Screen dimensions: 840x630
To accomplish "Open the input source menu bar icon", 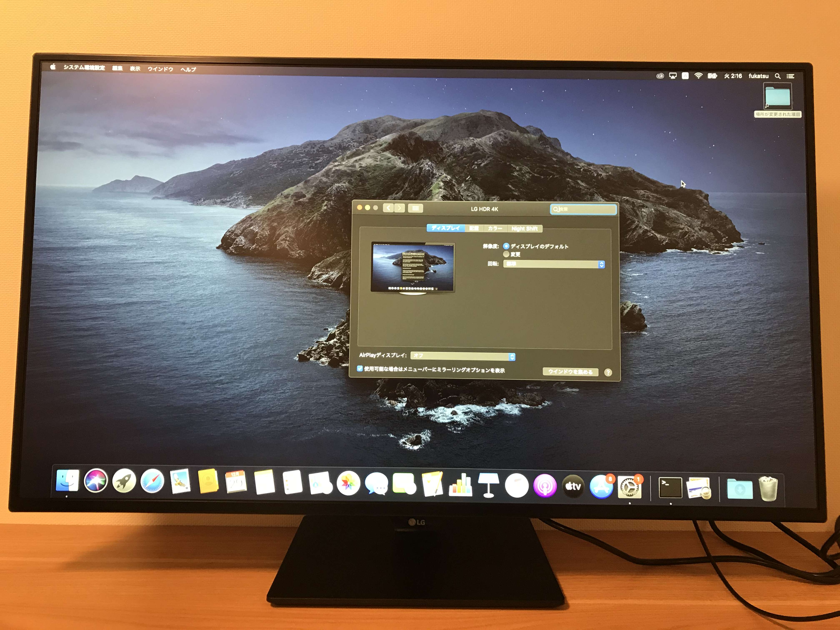I will click(x=685, y=76).
